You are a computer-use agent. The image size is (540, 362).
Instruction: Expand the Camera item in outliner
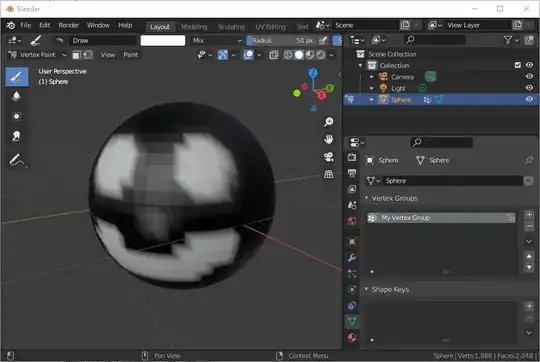372,76
